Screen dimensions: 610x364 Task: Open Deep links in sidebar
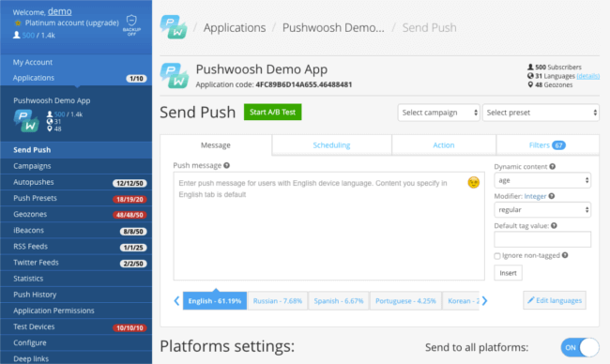[76, 358]
